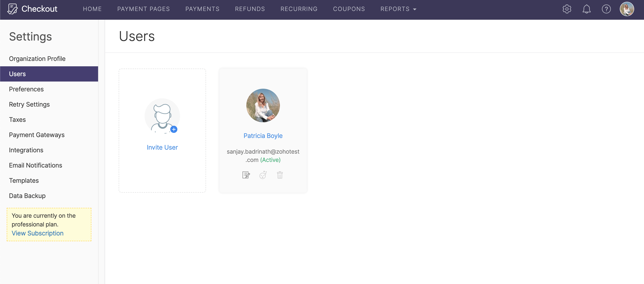The height and width of the screenshot is (284, 644).
Task: Open the View Subscription link
Action: point(37,233)
